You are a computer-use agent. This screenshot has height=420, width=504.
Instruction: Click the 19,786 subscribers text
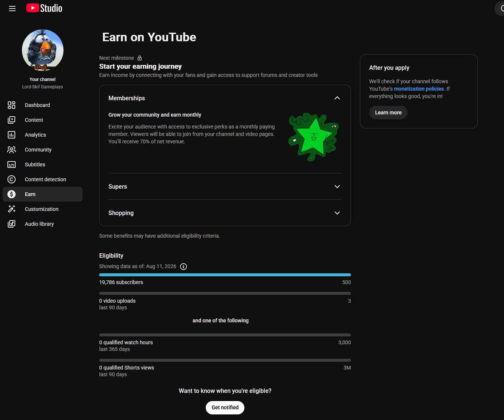(x=121, y=282)
